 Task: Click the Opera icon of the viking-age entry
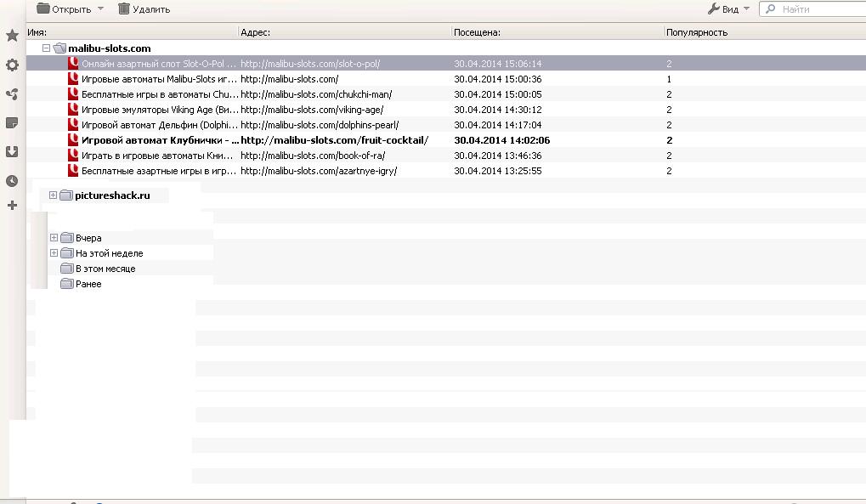click(x=73, y=110)
